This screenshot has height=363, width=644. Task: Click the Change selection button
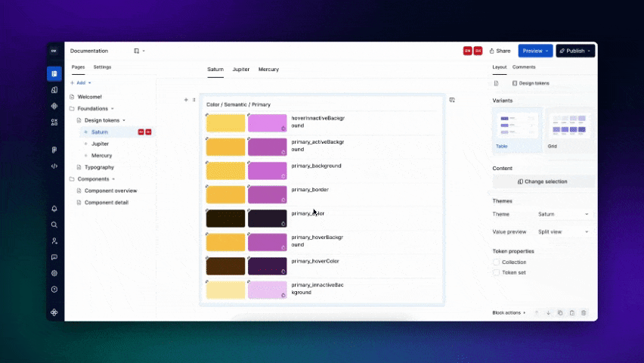(x=543, y=181)
